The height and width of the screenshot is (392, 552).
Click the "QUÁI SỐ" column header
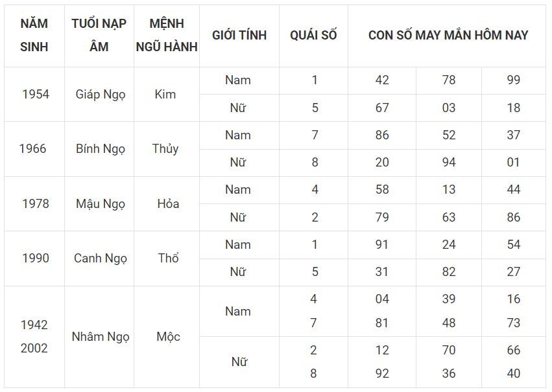click(313, 35)
